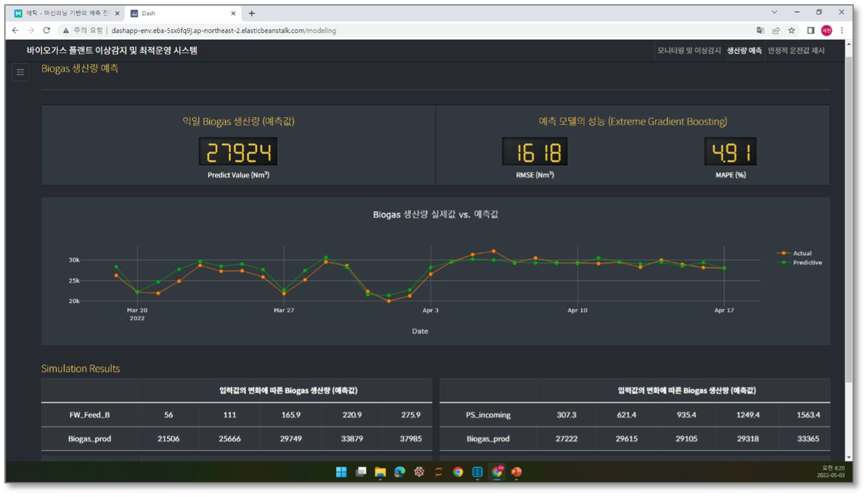Open Task View on the taskbar
Screen dimensions: 868x497
[x=361, y=472]
